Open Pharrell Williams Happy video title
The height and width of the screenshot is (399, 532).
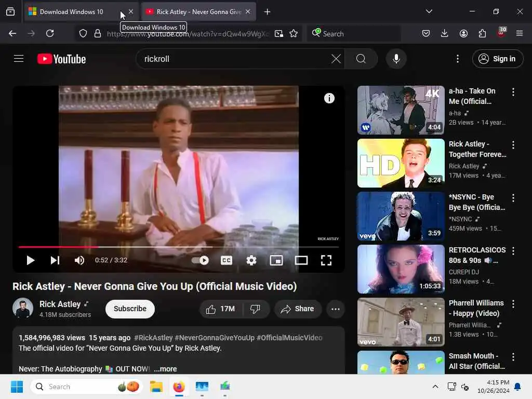[476, 308]
